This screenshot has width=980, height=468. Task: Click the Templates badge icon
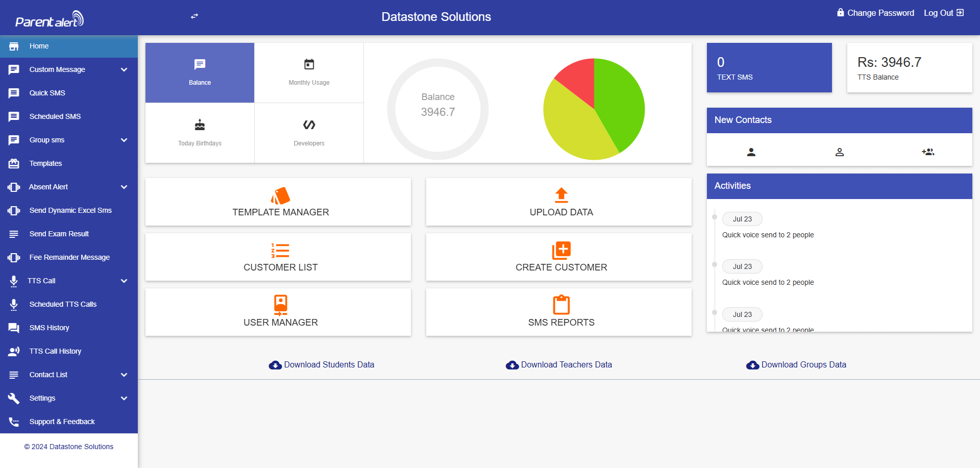pyautogui.click(x=14, y=164)
